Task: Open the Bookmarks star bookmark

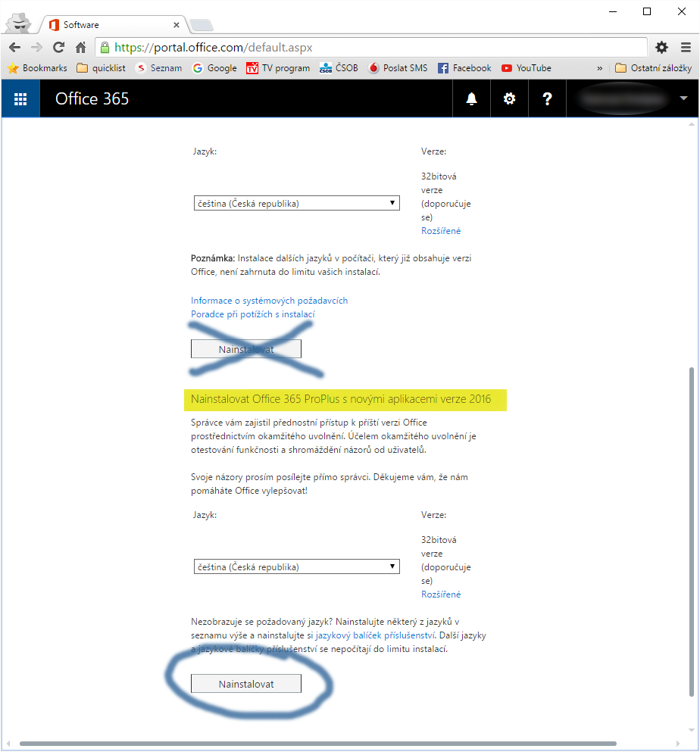Action: pyautogui.click(x=37, y=68)
